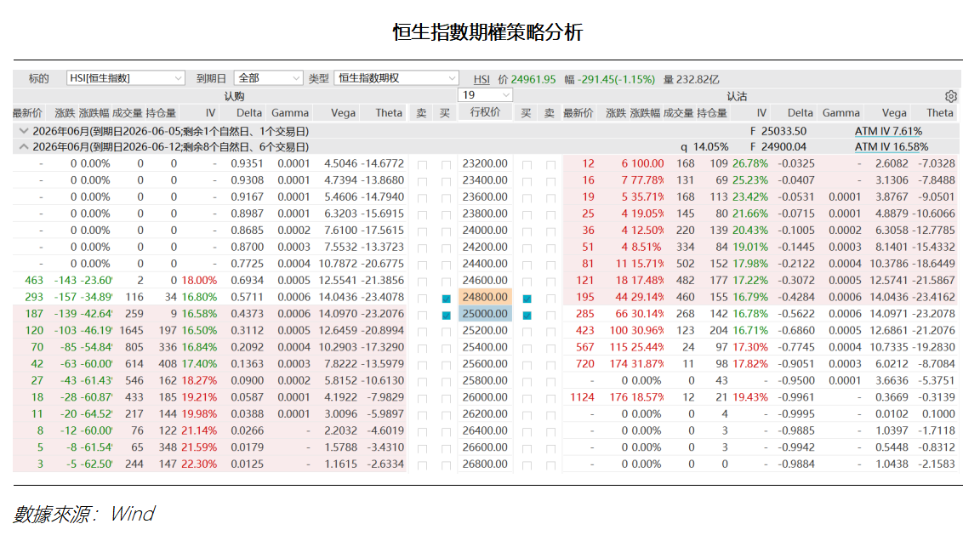
Task: Click put Theta value -7.0328
Action: 937,163
